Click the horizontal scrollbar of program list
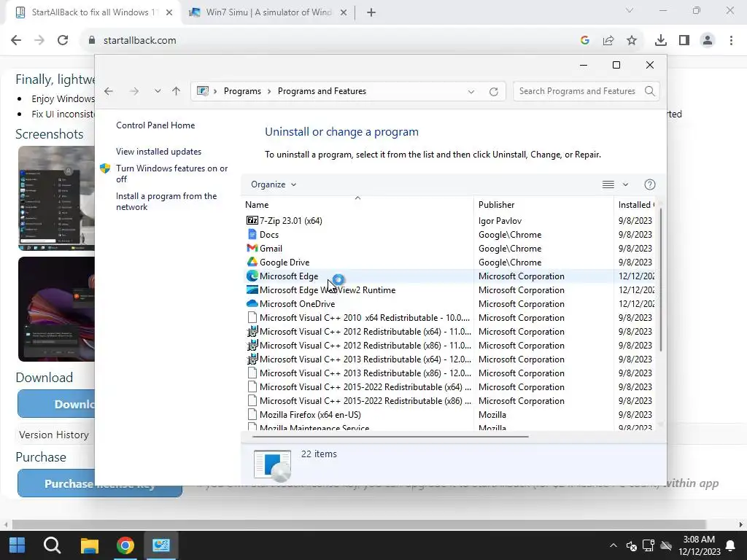Image resolution: width=747 pixels, height=560 pixels. (x=391, y=436)
